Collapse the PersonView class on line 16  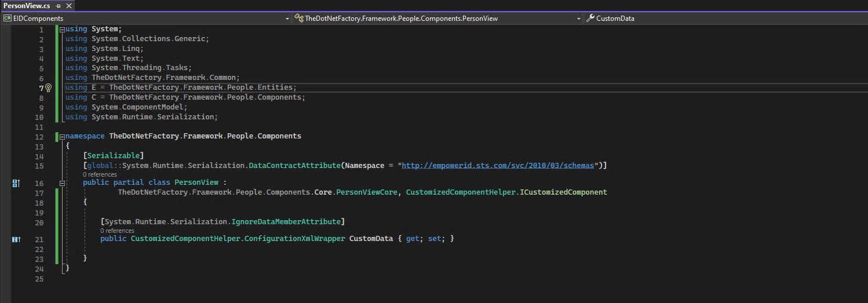62,183
